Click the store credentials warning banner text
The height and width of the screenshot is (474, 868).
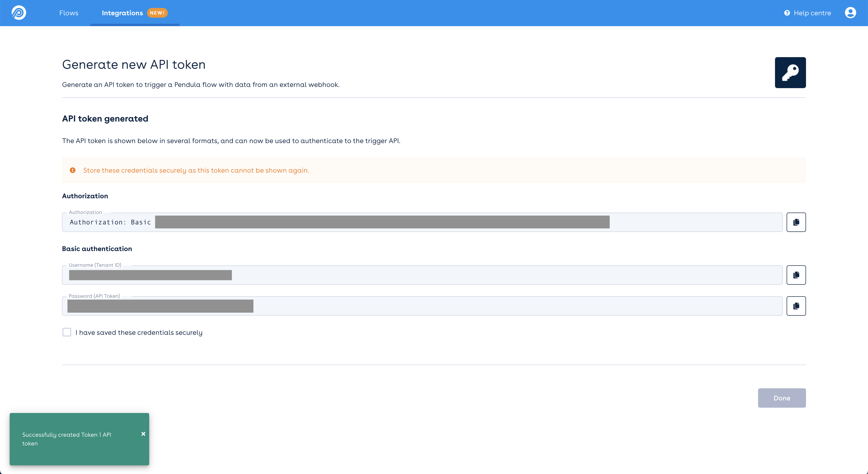(x=196, y=170)
